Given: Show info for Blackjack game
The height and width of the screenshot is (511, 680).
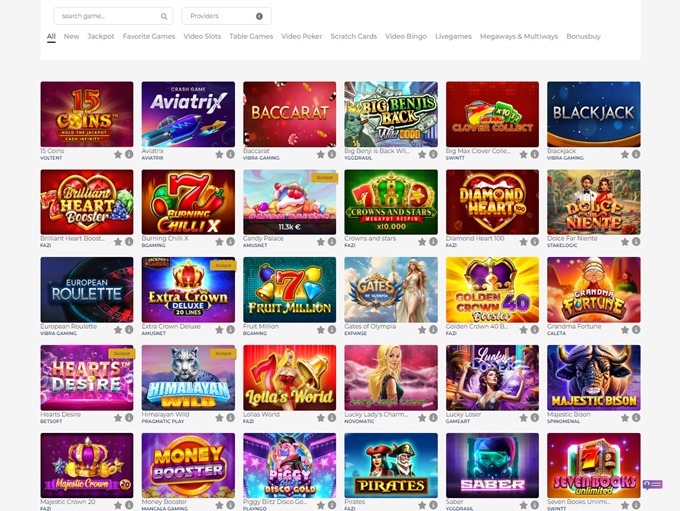Looking at the screenshot, I should (x=635, y=154).
